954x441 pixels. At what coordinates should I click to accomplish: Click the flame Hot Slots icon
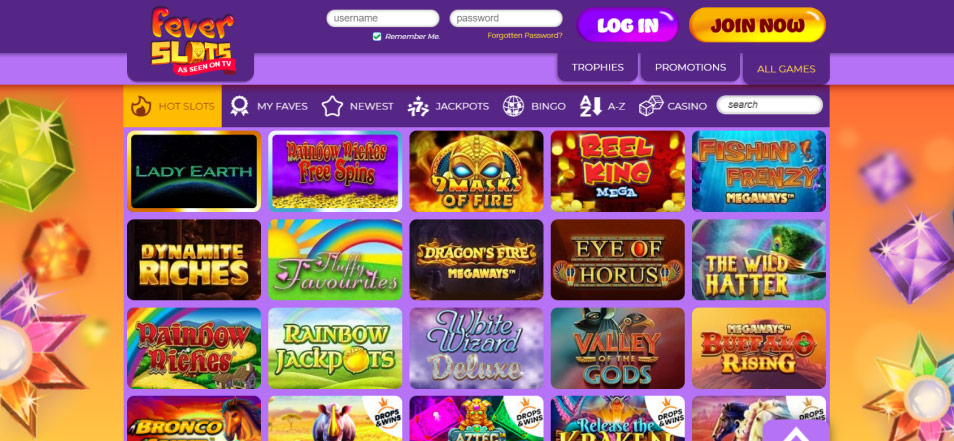(x=141, y=106)
